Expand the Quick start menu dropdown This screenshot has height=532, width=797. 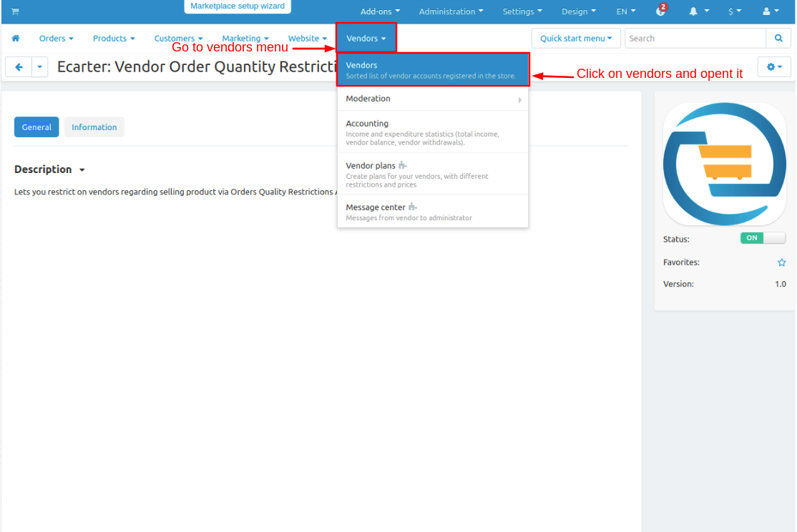pyautogui.click(x=576, y=39)
